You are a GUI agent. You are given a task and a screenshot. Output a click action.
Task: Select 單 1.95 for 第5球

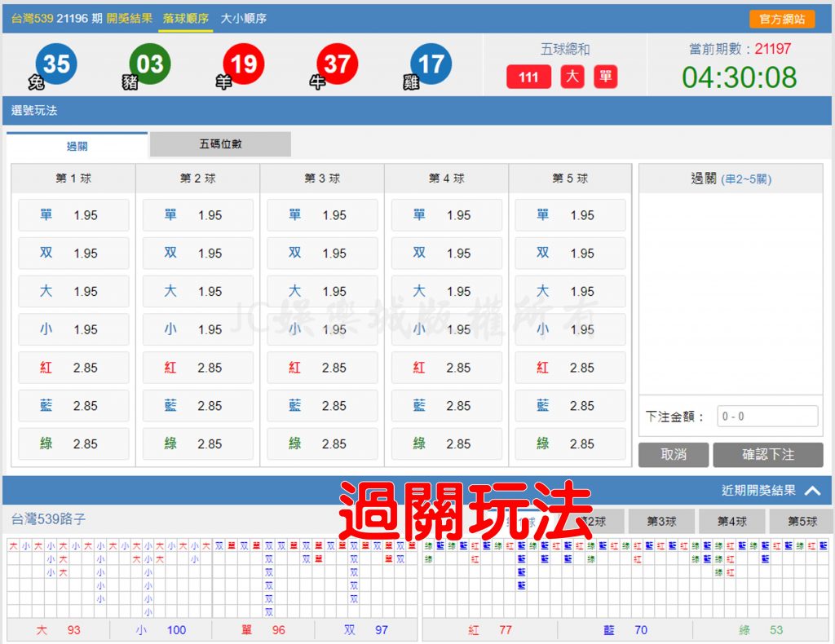(570, 215)
